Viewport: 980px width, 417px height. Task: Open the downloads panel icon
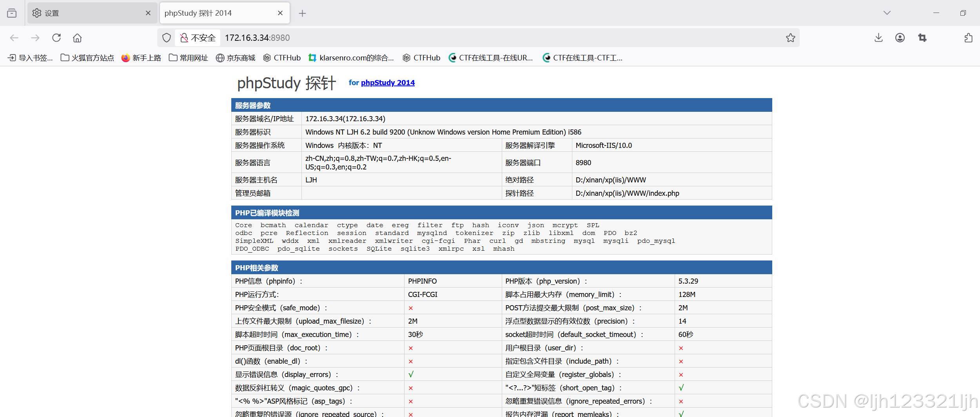[878, 38]
